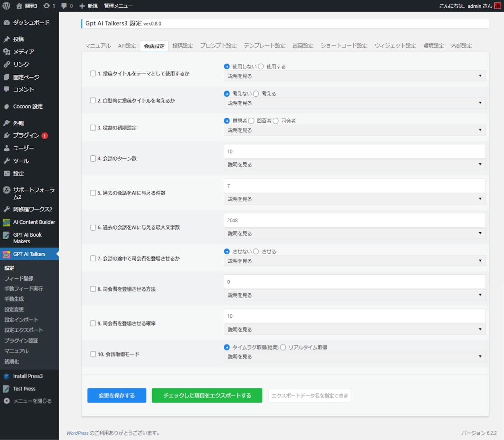The width and height of the screenshot is (504, 440).
Task: Open the リンク chain icon in sidebar
Action: (7, 64)
